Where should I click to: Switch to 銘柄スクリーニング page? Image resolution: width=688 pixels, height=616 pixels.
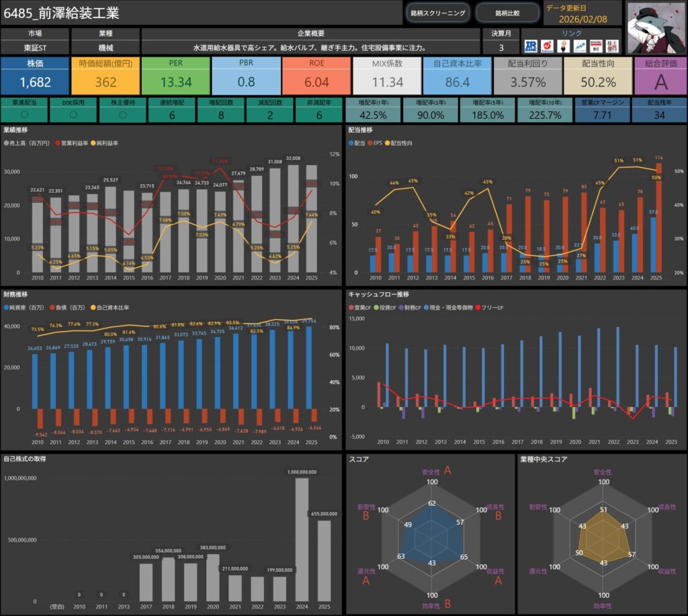437,13
